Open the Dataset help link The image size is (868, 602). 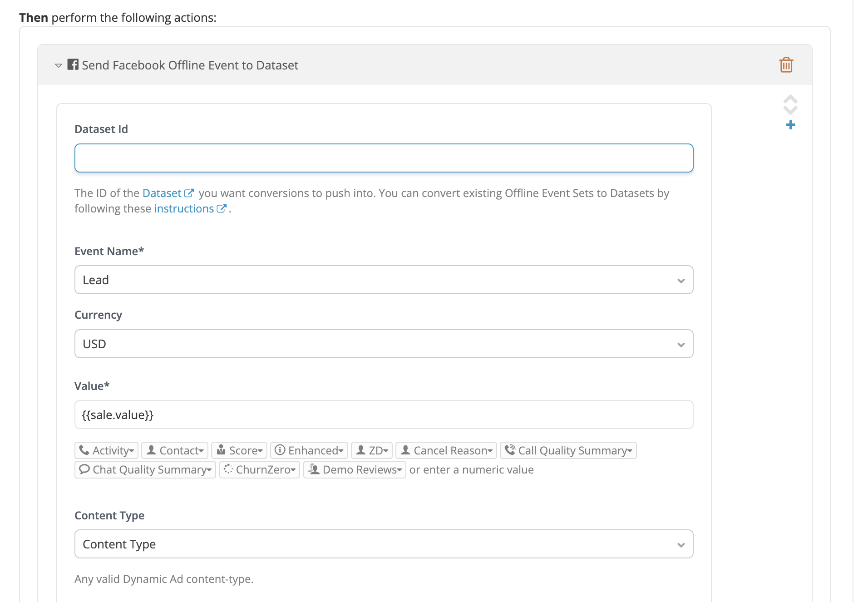tap(168, 193)
